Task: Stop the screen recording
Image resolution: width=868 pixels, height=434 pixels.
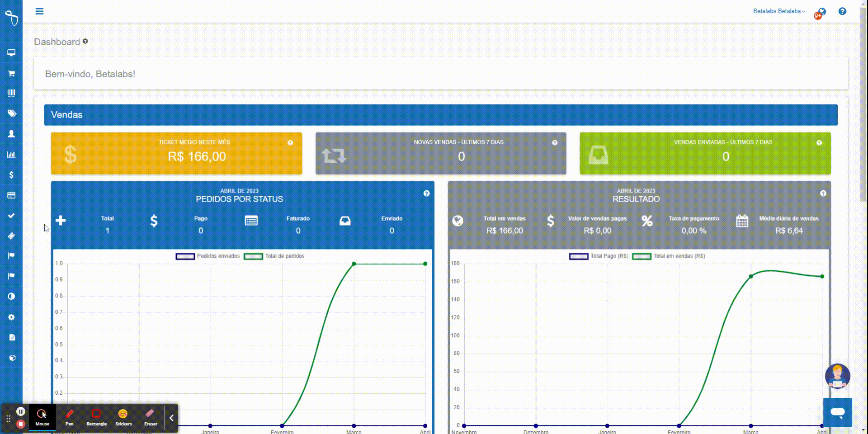Action: tap(20, 424)
